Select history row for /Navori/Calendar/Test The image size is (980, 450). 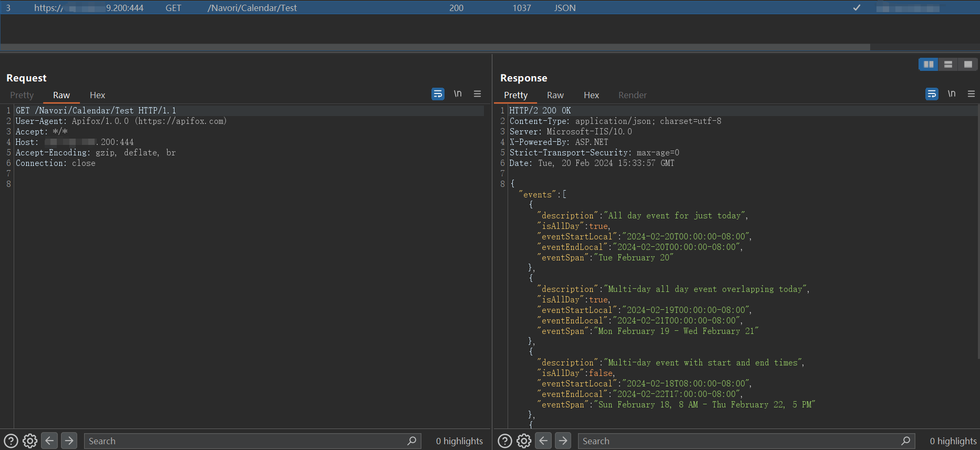point(490,8)
